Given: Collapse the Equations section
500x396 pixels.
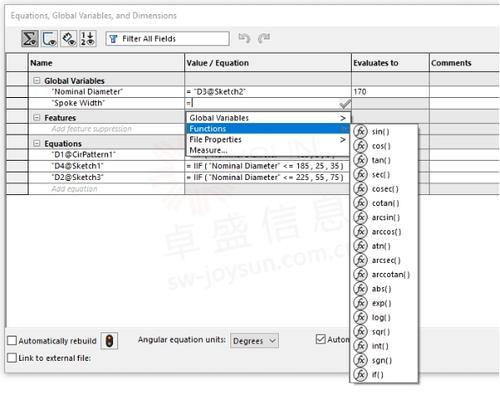Looking at the screenshot, I should pyautogui.click(x=37, y=144).
